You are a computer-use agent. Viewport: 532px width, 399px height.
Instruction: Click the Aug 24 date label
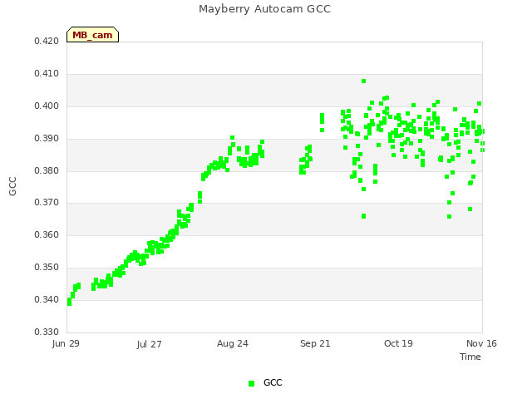(233, 344)
